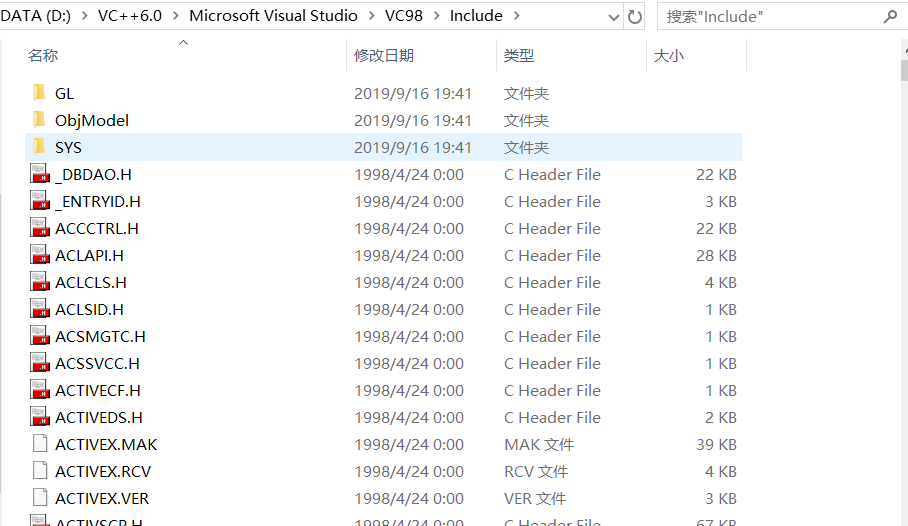This screenshot has width=908, height=526.
Task: Go to Microsoft Visual Studio in breadcrumb
Action: click(x=273, y=16)
